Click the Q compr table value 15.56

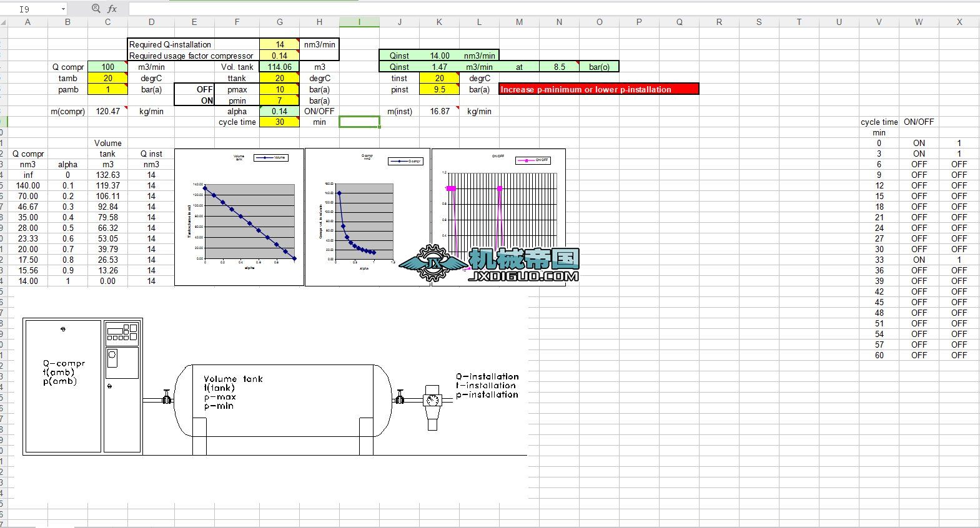[x=27, y=270]
